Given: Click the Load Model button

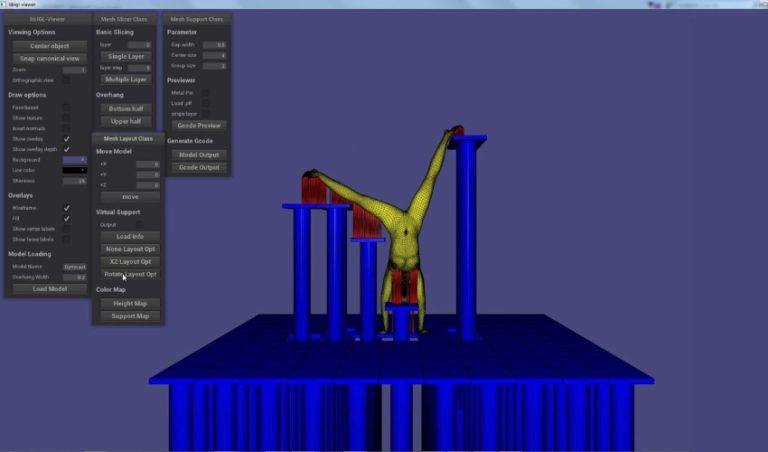Looking at the screenshot, I should (x=47, y=289).
